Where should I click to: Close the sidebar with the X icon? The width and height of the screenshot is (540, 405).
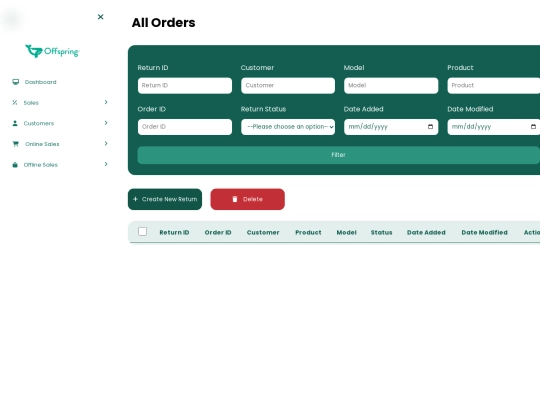click(101, 17)
